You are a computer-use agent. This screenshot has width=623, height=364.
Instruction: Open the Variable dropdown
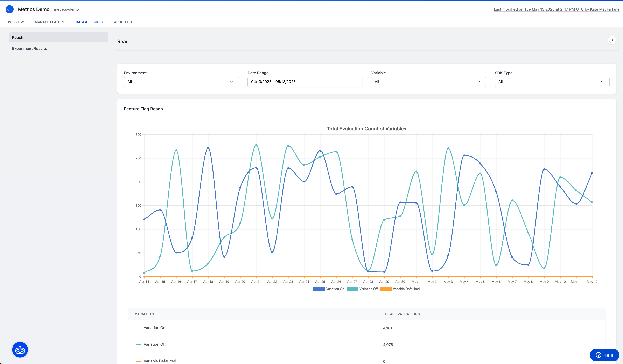pos(428,82)
